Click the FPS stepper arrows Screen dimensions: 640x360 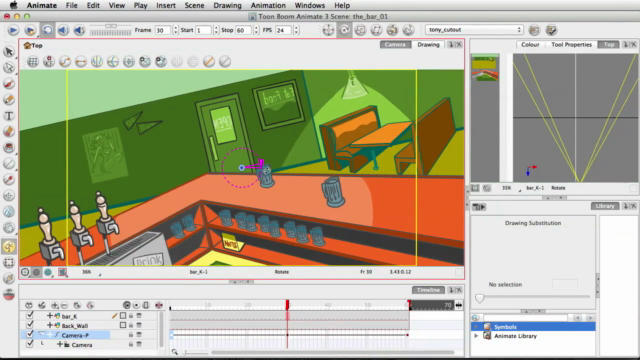pyautogui.click(x=296, y=30)
